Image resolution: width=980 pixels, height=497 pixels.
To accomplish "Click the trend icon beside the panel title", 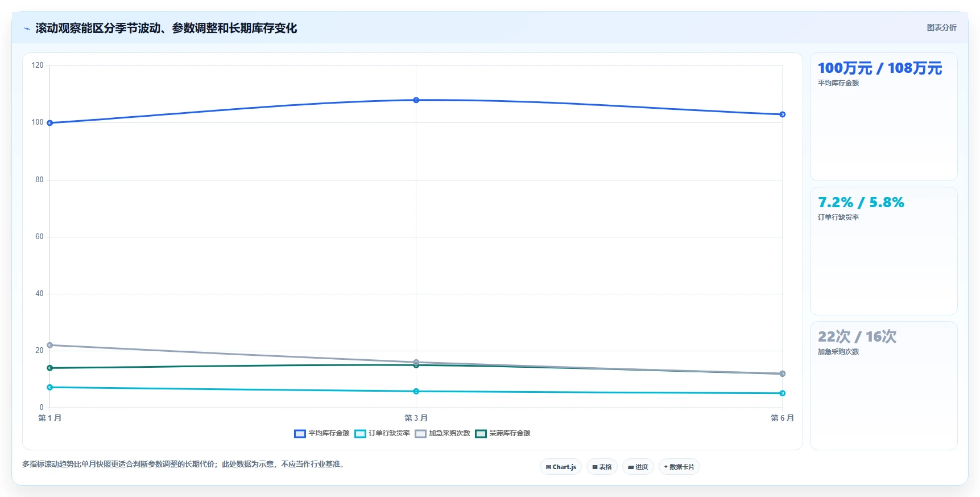I will 27,28.
